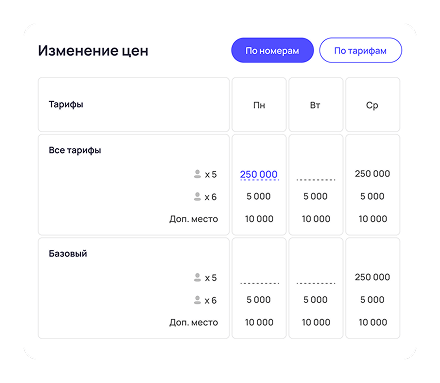Click the Вт column header
Viewport: 440px width, 383px height.
click(x=316, y=105)
